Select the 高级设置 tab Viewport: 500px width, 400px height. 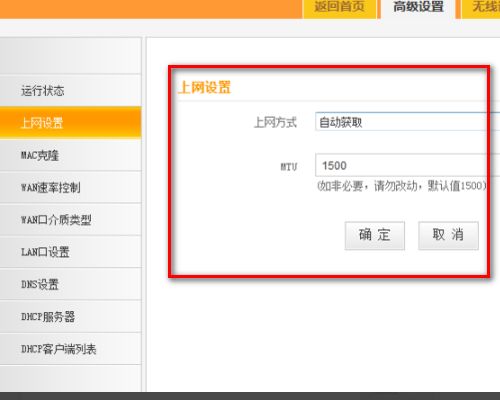pyautogui.click(x=418, y=8)
